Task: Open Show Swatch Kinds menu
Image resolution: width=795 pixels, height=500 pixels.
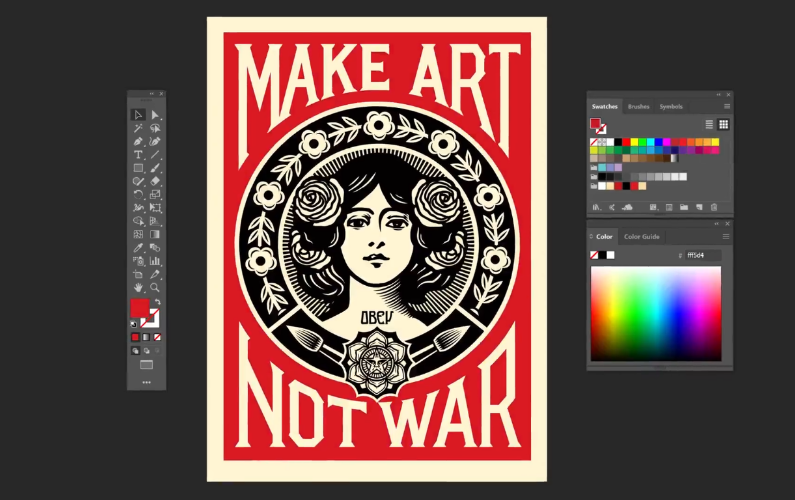Action: click(x=654, y=207)
